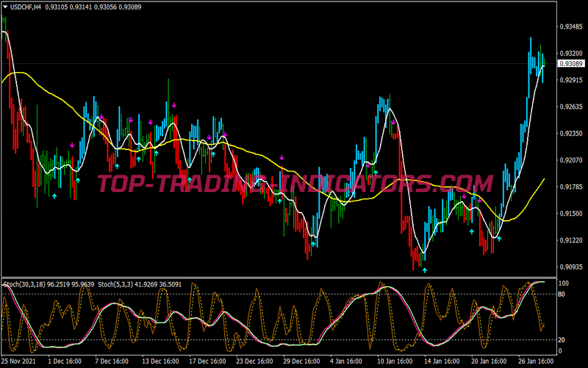The height and width of the screenshot is (368, 588).
Task: Click the open price value 0.93105
Action: click(57, 7)
